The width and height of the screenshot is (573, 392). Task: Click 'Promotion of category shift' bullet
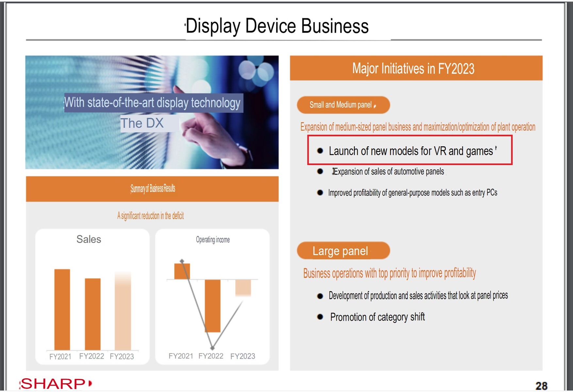(377, 317)
